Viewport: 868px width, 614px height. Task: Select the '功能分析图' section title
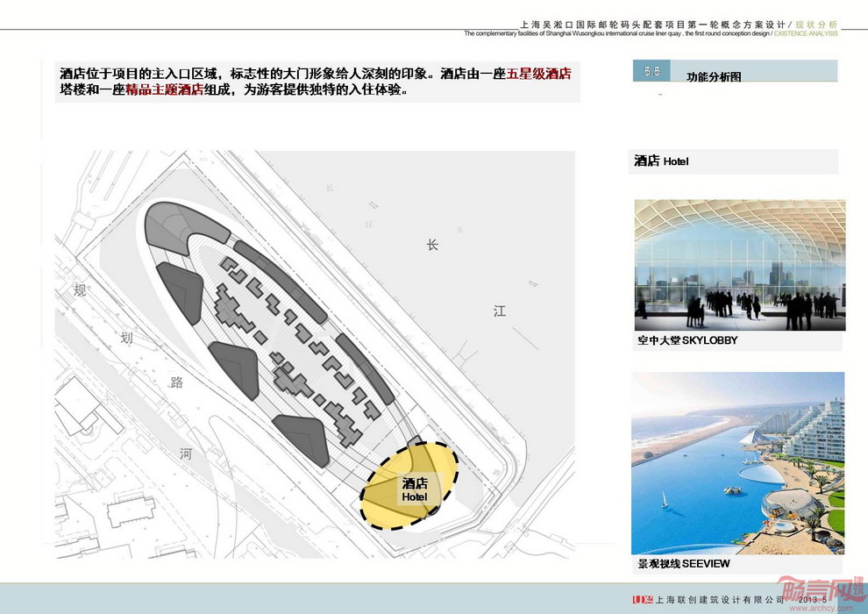[714, 77]
